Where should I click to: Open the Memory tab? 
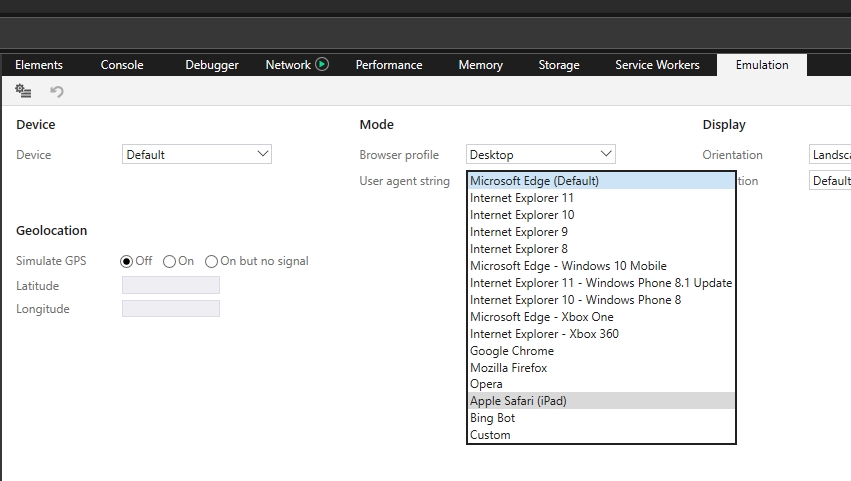[x=480, y=65]
